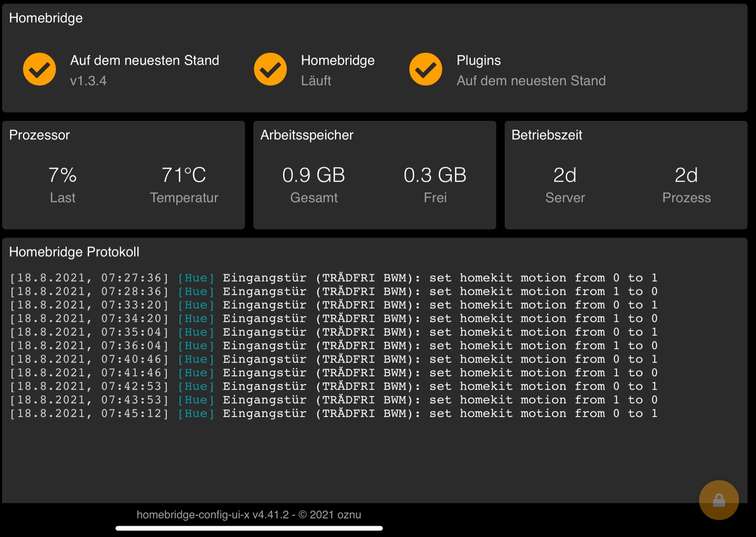The height and width of the screenshot is (537, 756).
Task: Click the 2d Prozess uptime value
Action: pyautogui.click(x=686, y=175)
